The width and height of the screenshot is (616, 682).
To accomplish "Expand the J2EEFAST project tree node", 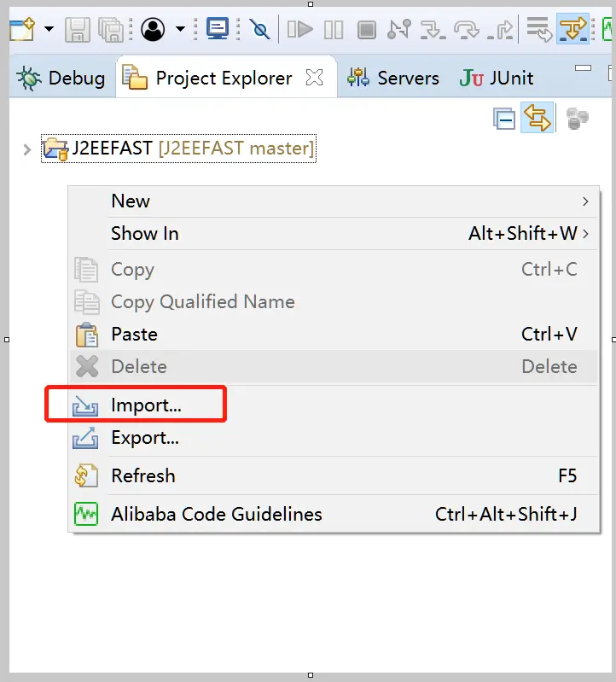I will click(x=27, y=149).
